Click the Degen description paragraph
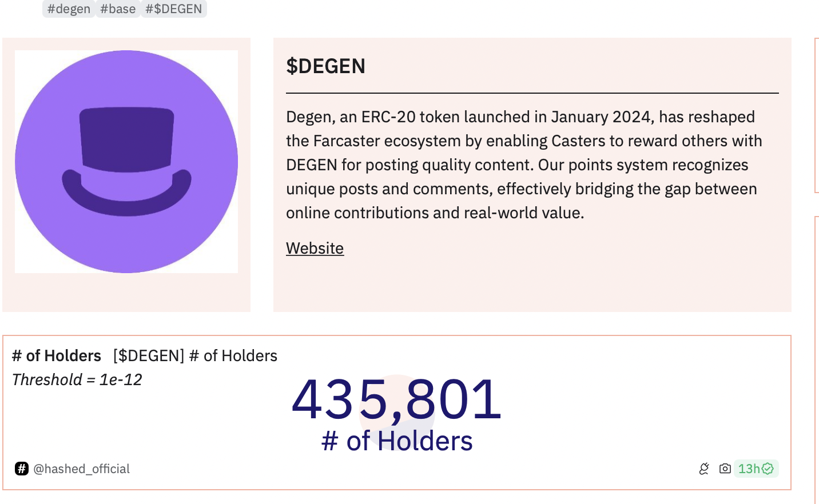819x504 pixels. tap(523, 165)
